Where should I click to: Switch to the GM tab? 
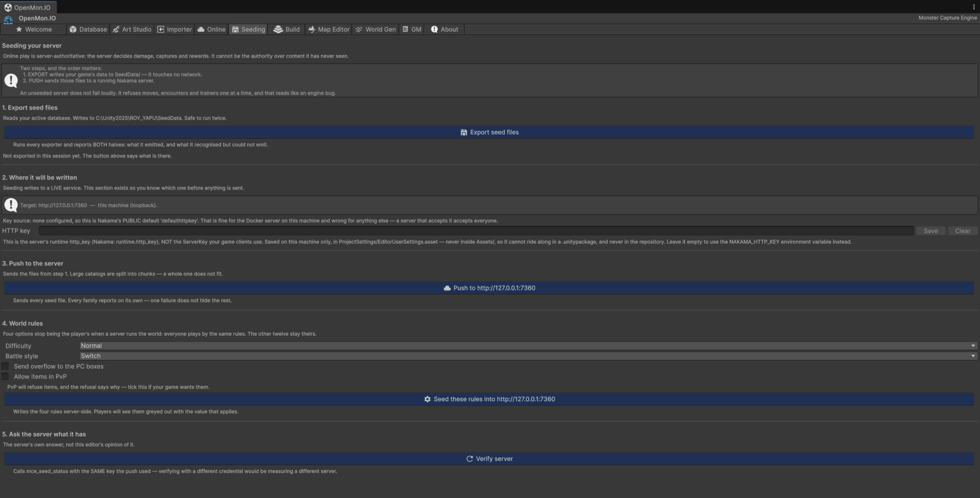coord(412,30)
